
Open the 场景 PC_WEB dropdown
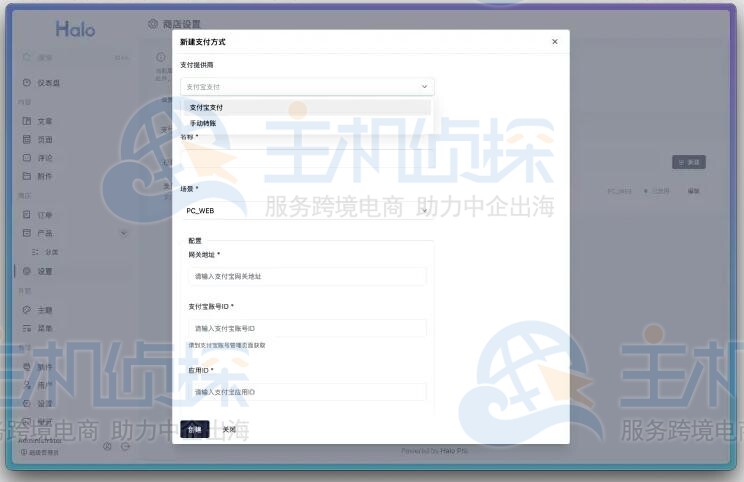307,211
